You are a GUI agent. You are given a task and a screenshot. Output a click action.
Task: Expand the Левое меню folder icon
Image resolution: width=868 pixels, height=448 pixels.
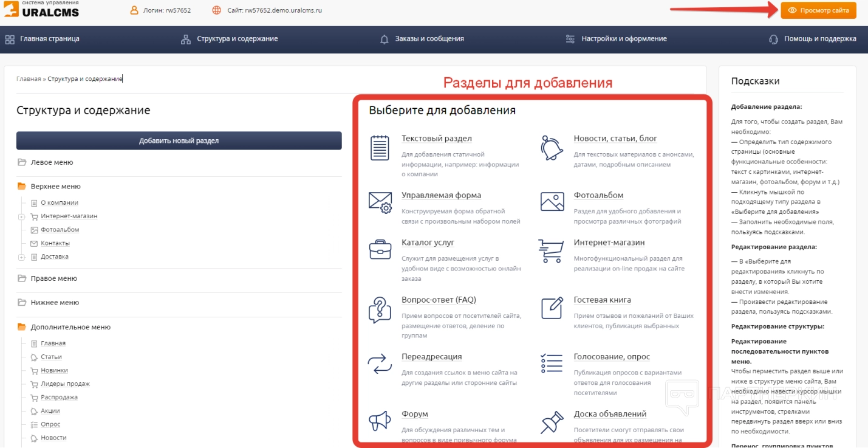[x=22, y=162]
